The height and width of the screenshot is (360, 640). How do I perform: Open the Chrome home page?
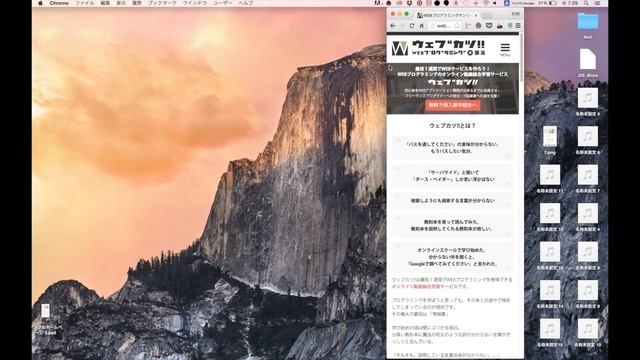[x=422, y=26]
